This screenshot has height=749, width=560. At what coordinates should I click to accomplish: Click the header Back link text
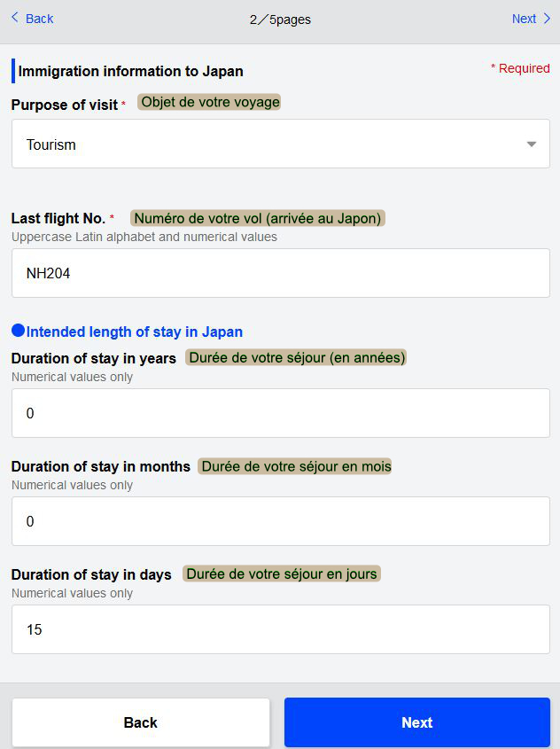(40, 19)
